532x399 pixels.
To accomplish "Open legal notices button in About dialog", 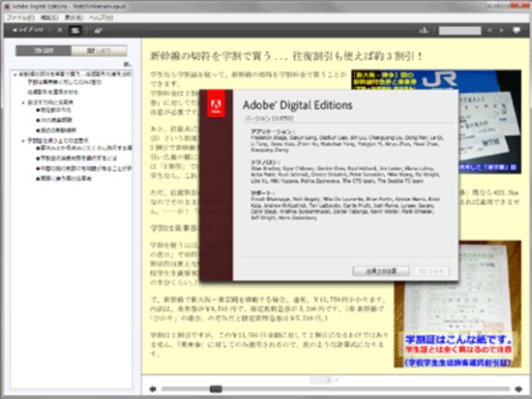I will 381,271.
